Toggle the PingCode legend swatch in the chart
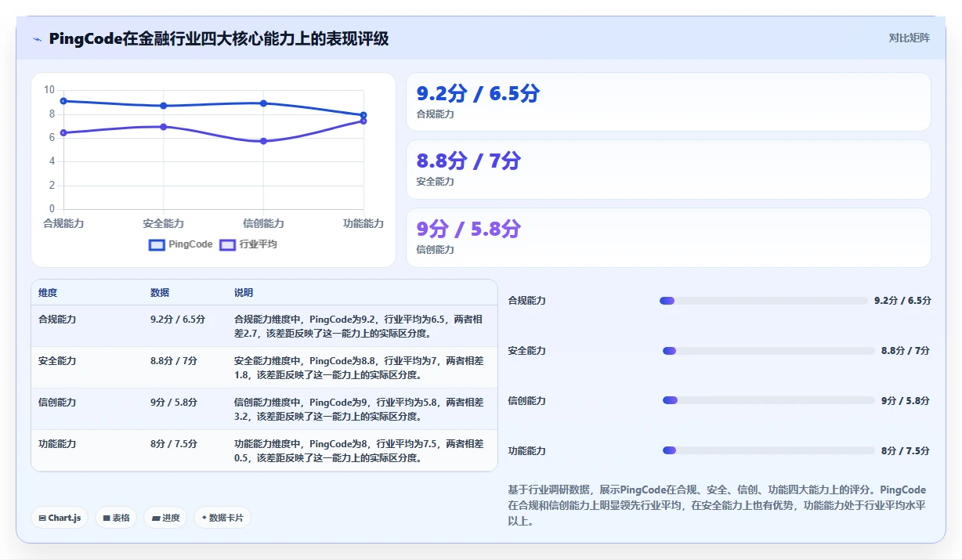Image resolution: width=962 pixels, height=560 pixels. [x=157, y=244]
